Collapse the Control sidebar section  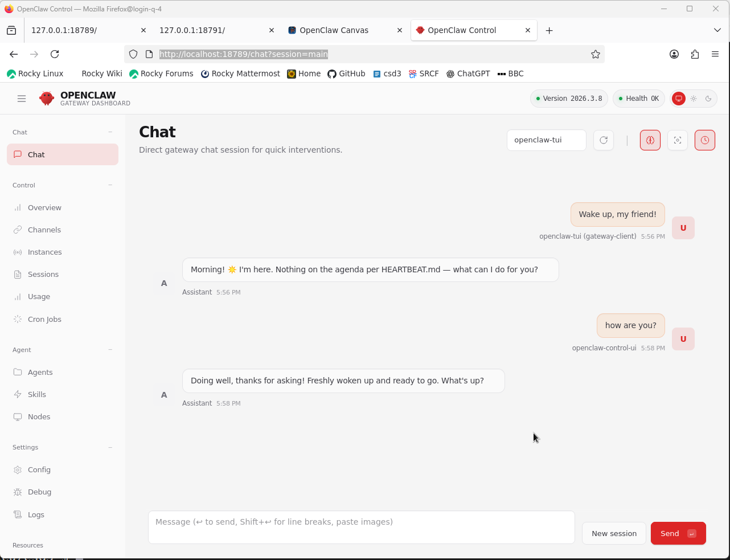(110, 185)
